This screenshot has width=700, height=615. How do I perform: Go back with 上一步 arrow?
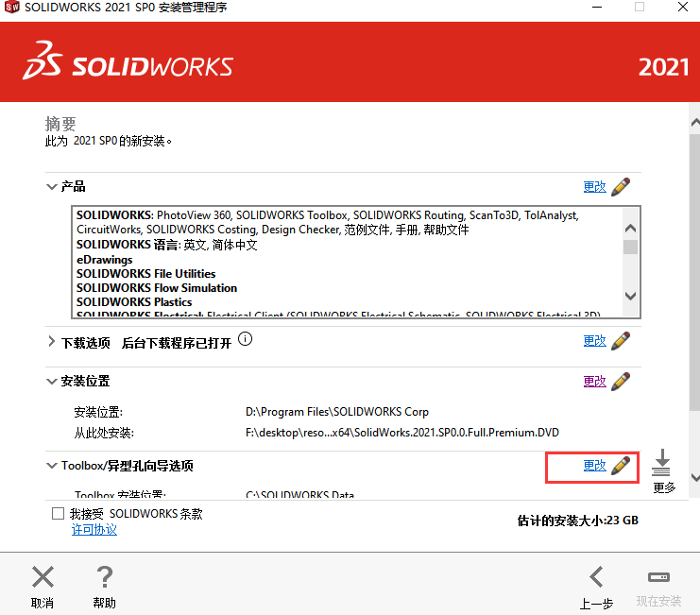pos(597,576)
